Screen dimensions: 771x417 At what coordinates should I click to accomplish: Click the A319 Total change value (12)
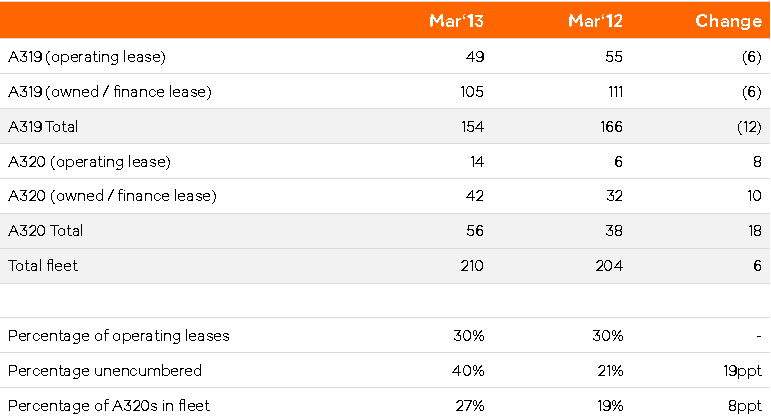pos(749,127)
